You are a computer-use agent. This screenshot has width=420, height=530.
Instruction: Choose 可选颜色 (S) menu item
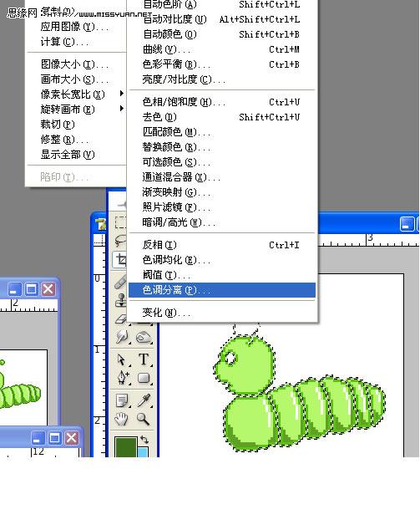[222, 162]
